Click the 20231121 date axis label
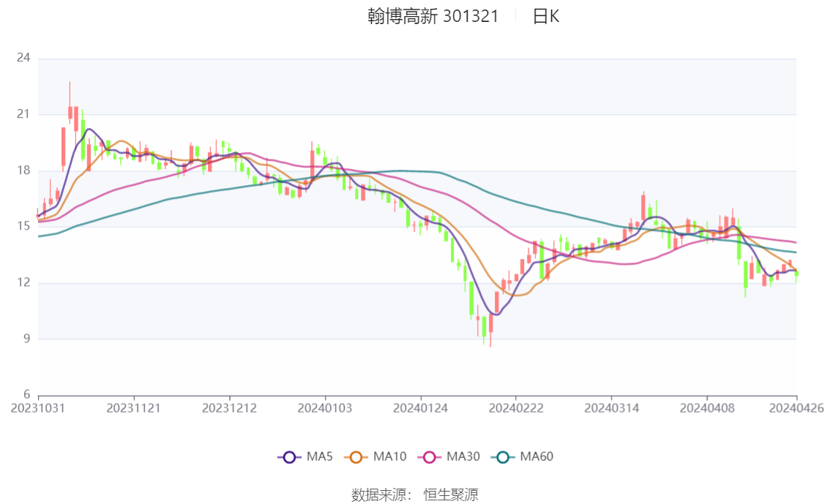Image resolution: width=830 pixels, height=504 pixels. 133,408
